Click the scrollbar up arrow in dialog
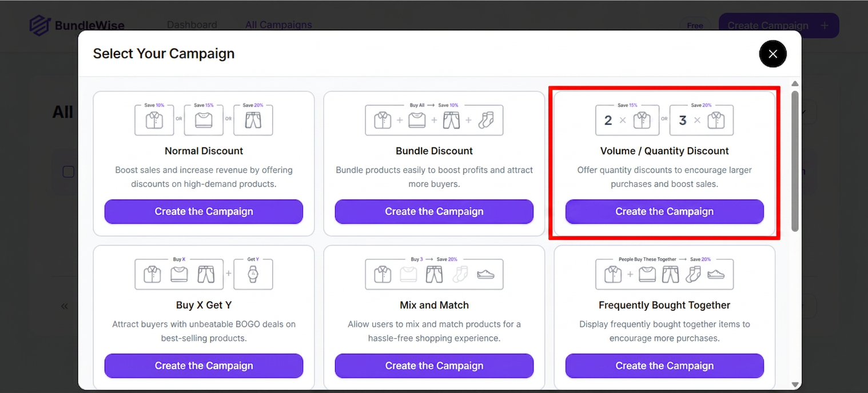 (x=795, y=84)
